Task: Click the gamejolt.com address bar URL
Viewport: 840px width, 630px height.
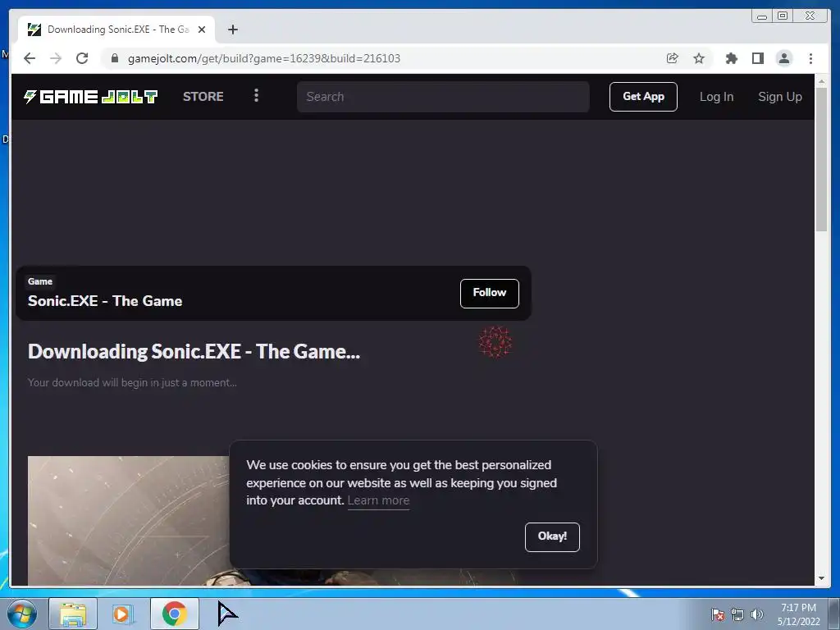Action: 263,58
